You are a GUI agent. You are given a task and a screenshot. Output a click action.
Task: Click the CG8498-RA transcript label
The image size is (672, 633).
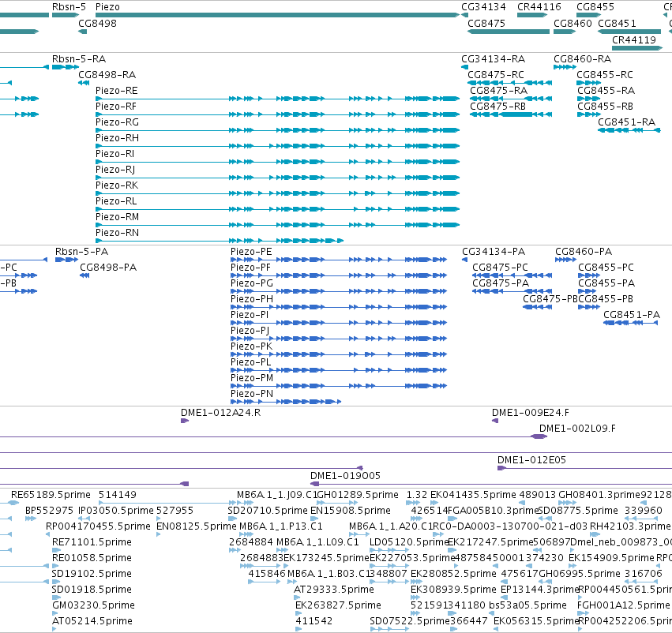click(x=107, y=74)
